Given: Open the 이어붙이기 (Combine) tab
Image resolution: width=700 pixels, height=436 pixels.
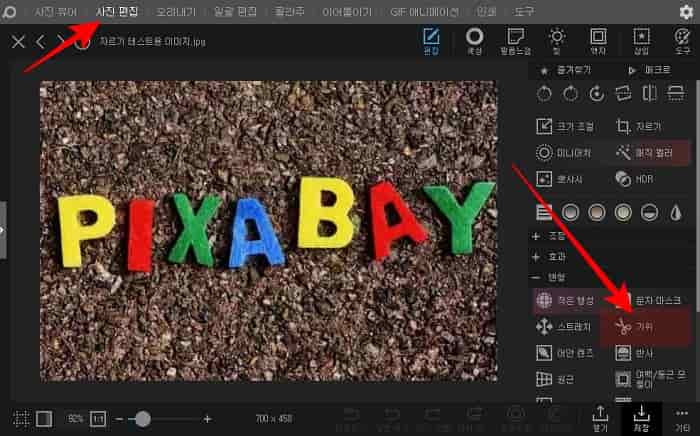Looking at the screenshot, I should 347,12.
